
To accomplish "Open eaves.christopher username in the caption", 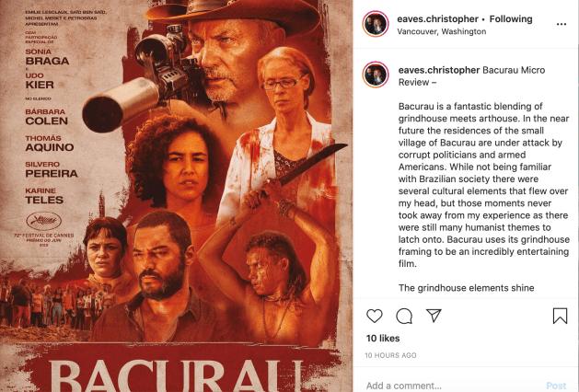I will (x=439, y=70).
